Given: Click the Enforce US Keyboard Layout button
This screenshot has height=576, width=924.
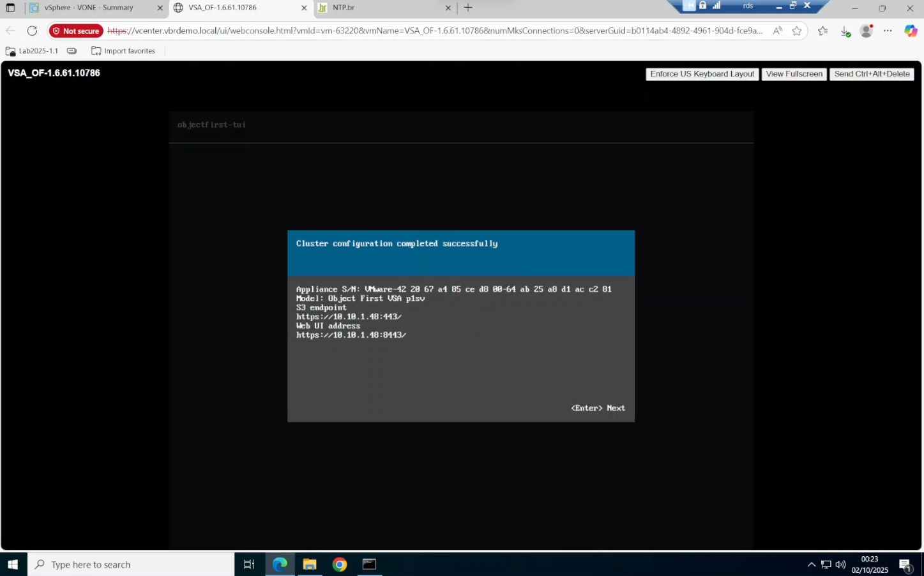Looking at the screenshot, I should (x=702, y=74).
